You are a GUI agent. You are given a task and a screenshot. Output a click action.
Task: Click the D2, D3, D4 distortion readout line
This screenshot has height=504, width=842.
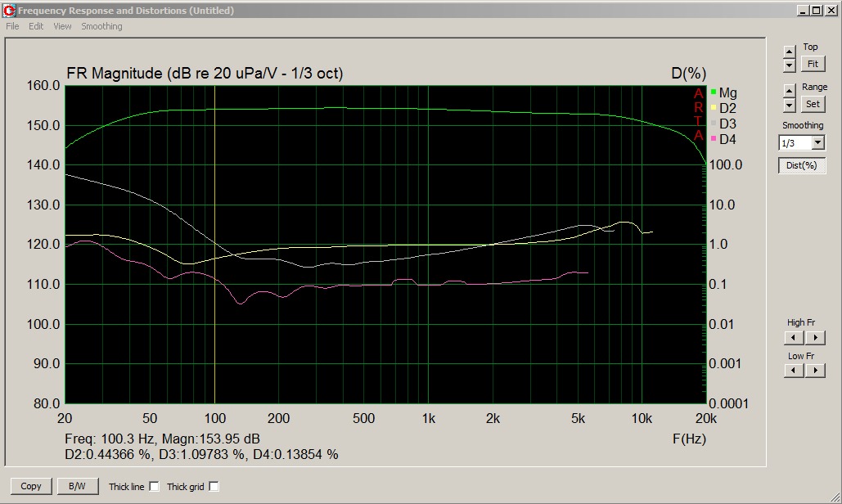click(x=201, y=455)
